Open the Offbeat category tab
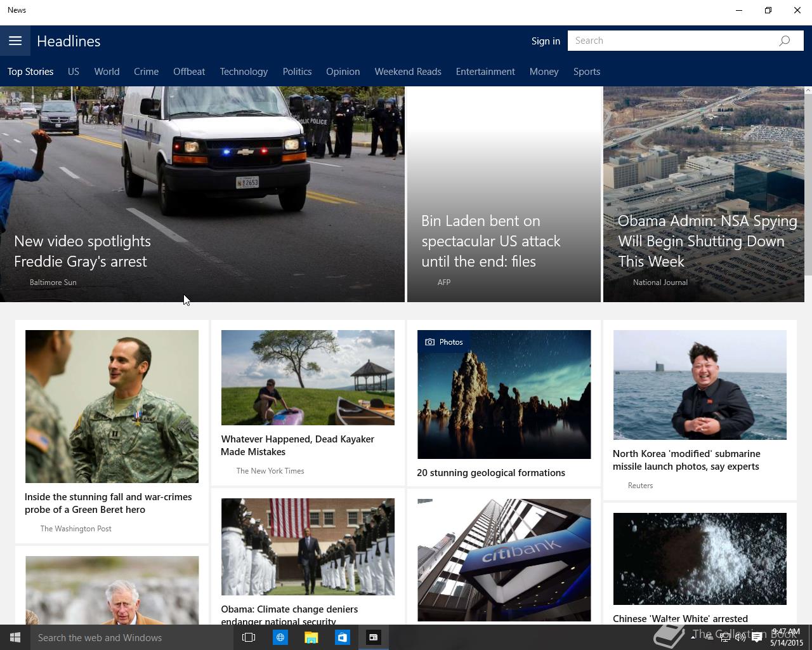 point(189,72)
